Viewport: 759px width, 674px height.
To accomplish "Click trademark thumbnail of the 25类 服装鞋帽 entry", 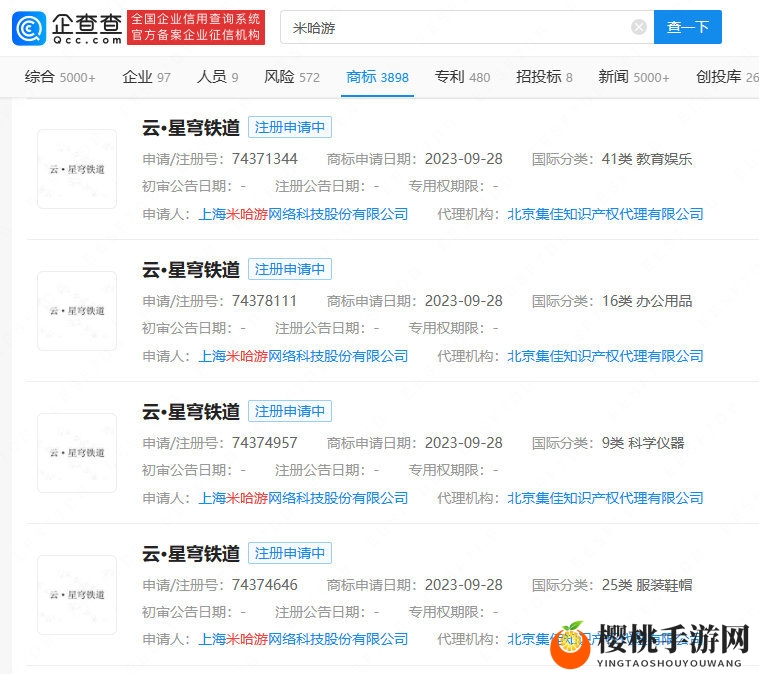I will tap(77, 595).
